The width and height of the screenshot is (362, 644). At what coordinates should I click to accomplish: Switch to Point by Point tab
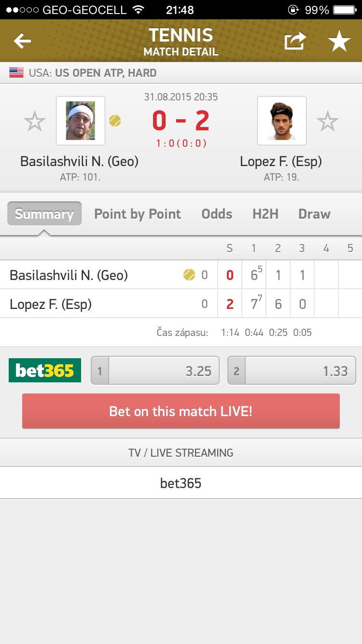coord(138,214)
